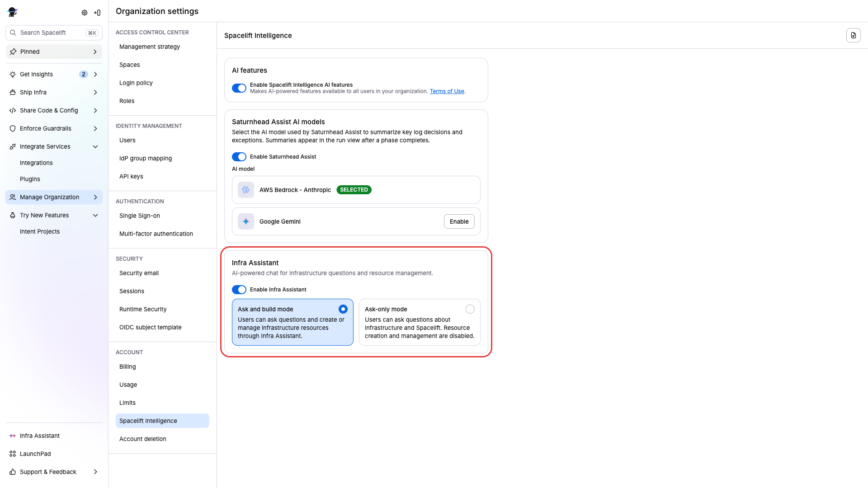The image size is (868, 488).
Task: Toggle off Enable Saturnhead Assist
Action: (239, 157)
